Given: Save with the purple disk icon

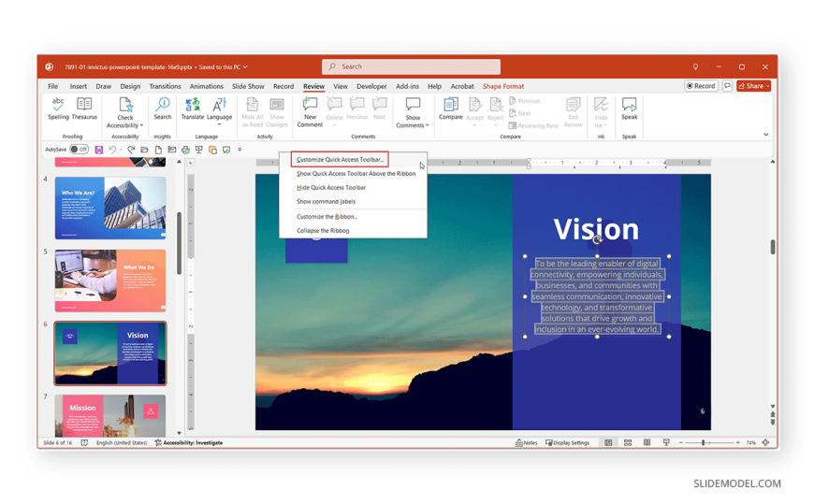Looking at the screenshot, I should pyautogui.click(x=98, y=150).
